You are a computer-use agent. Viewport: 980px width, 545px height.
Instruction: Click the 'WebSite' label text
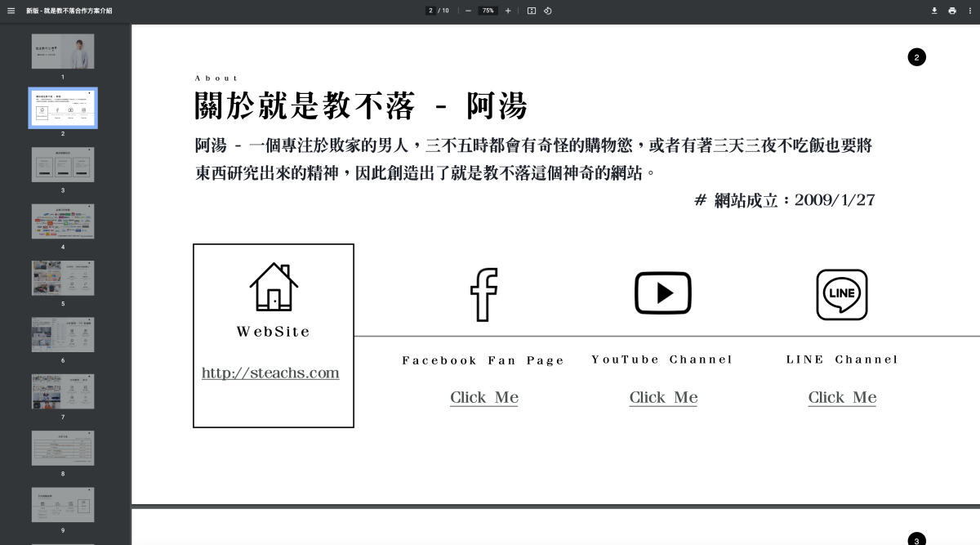pyautogui.click(x=274, y=332)
